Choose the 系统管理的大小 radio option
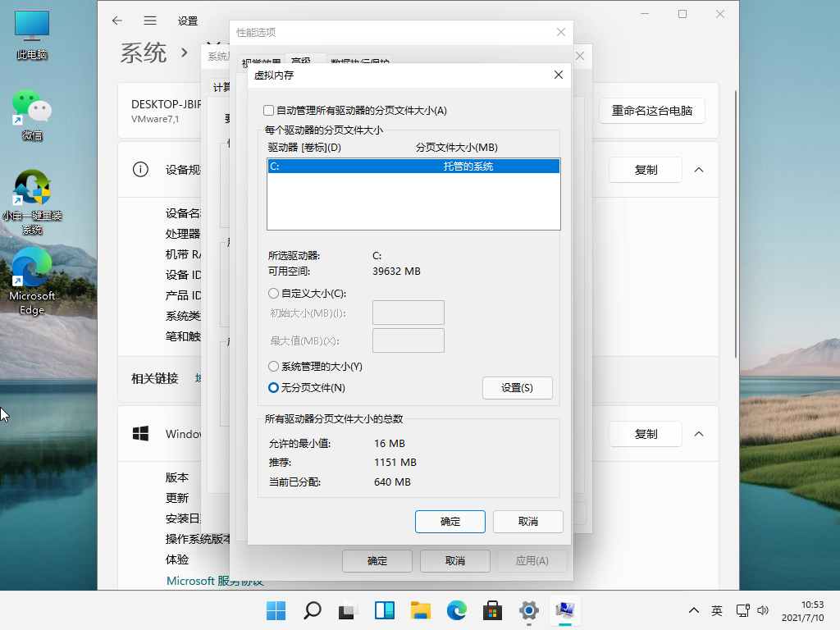The width and height of the screenshot is (840, 630). tap(274, 367)
